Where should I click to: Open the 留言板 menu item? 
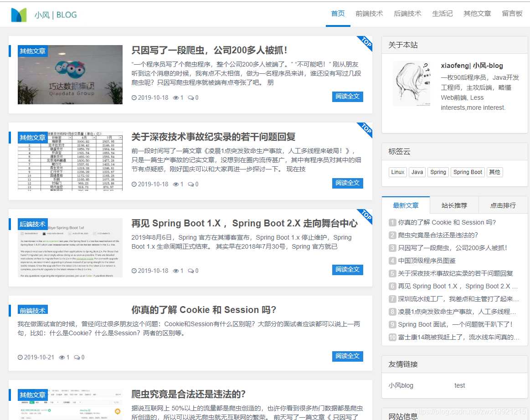pos(512,13)
